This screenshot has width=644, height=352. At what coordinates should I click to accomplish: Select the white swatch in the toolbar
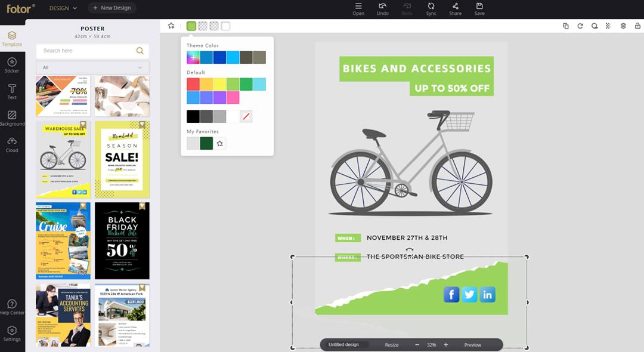click(225, 26)
